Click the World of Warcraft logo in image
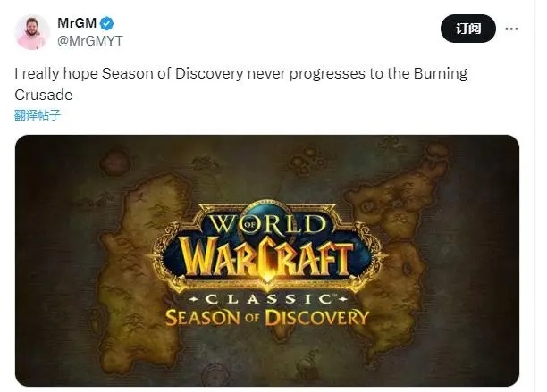This screenshot has width=547, height=392. [267, 246]
